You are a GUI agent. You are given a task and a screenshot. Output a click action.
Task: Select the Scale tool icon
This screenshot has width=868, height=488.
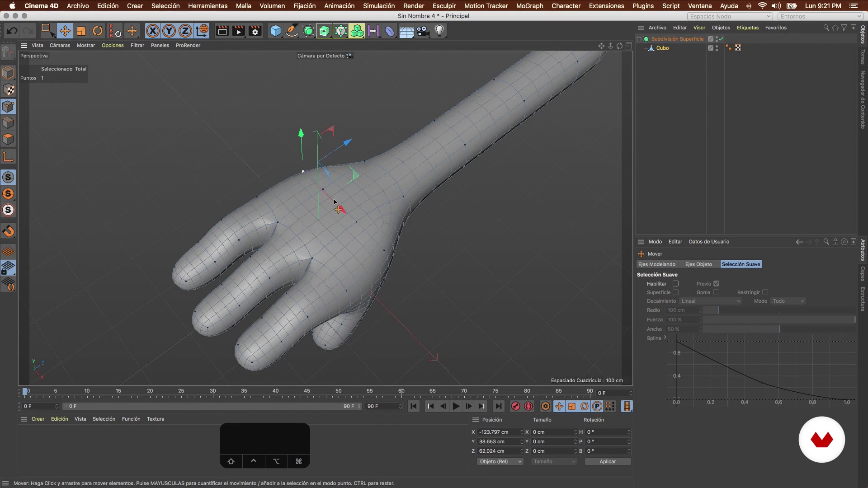(81, 31)
